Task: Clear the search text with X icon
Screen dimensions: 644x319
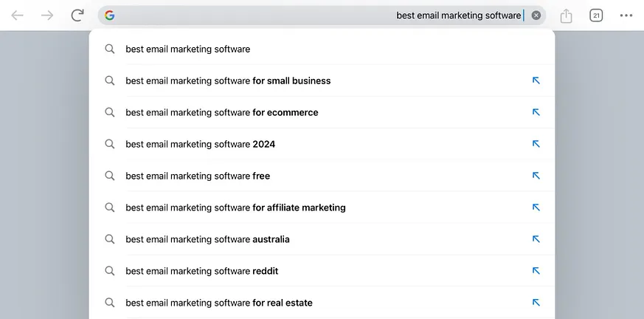Action: 536,16
